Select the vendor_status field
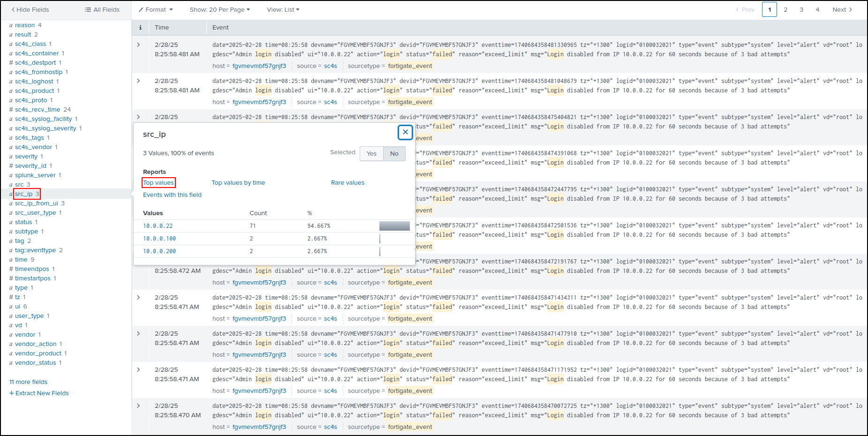Image resolution: width=868 pixels, height=436 pixels. [35, 363]
